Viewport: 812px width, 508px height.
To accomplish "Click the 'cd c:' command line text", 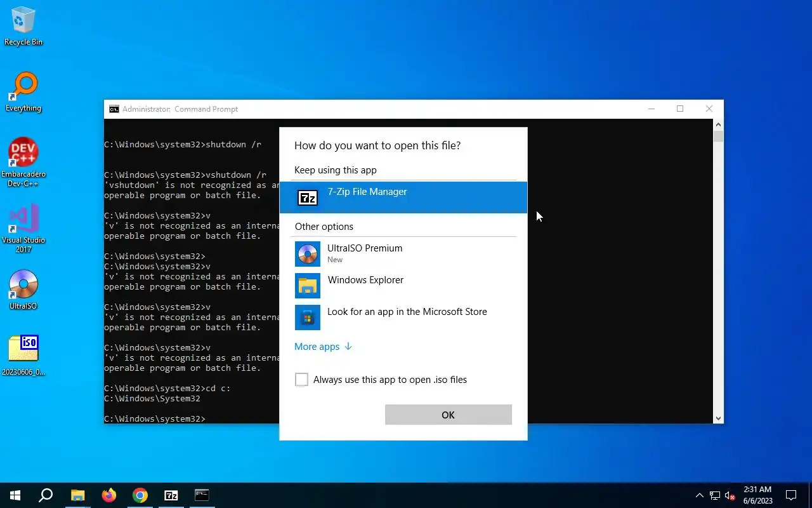I will [218, 389].
